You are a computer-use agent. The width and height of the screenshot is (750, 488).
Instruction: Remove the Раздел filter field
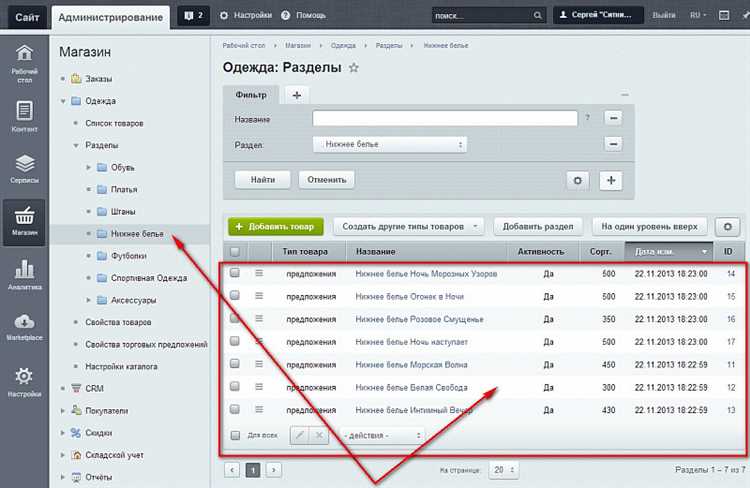pyautogui.click(x=613, y=144)
